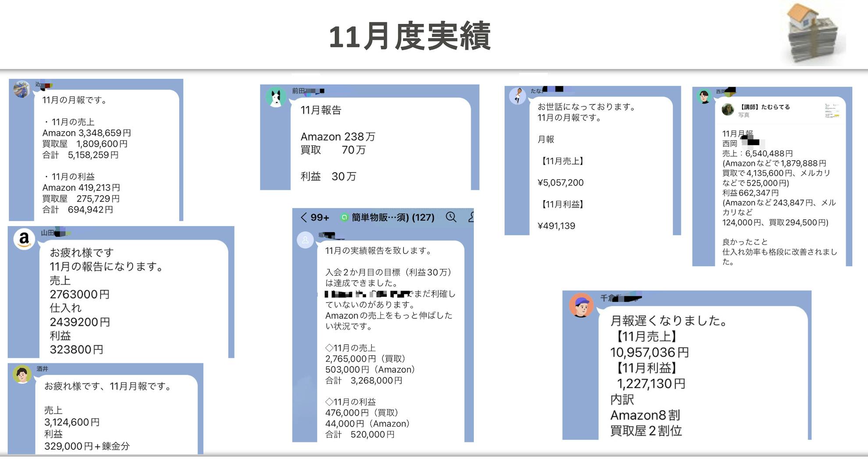
Task: Click the avatar beside お世話になっております message
Action: [x=517, y=96]
